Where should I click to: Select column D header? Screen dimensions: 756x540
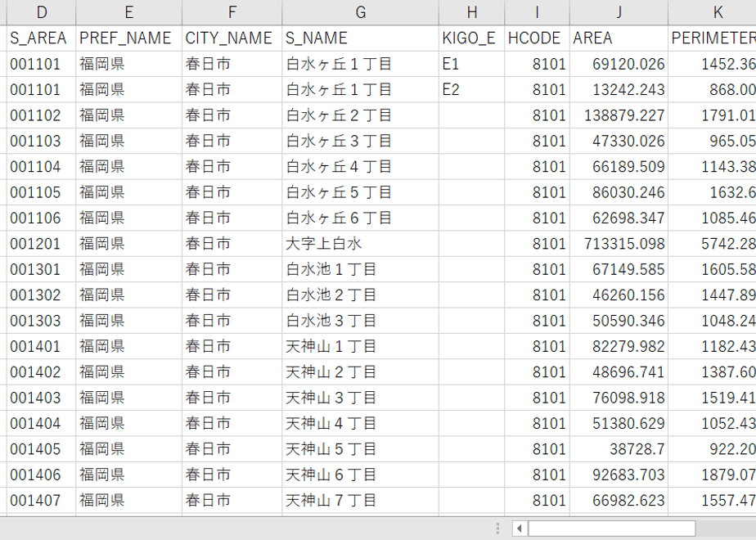[42, 12]
